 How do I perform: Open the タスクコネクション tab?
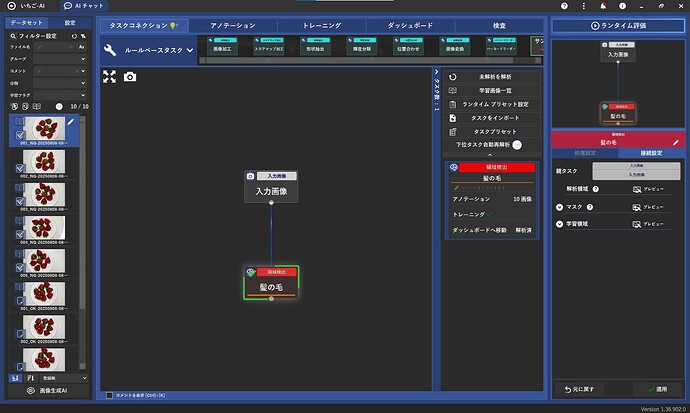click(x=143, y=26)
